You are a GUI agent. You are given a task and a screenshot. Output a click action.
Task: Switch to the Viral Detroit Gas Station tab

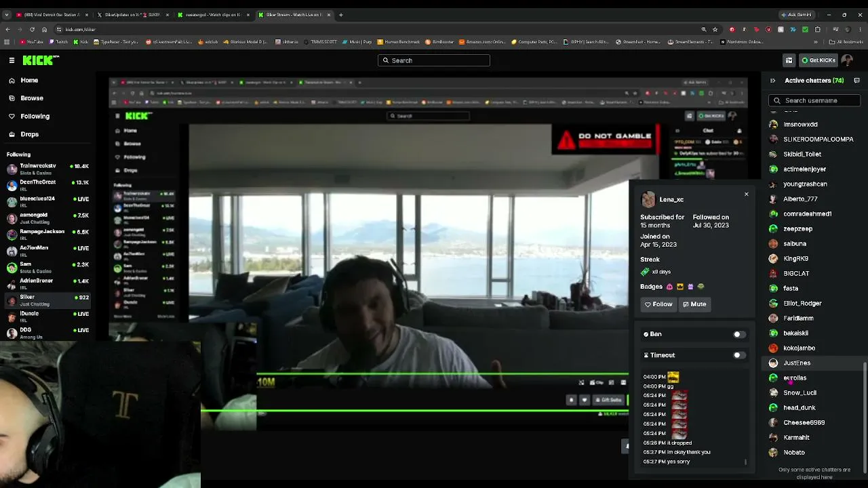(x=52, y=15)
